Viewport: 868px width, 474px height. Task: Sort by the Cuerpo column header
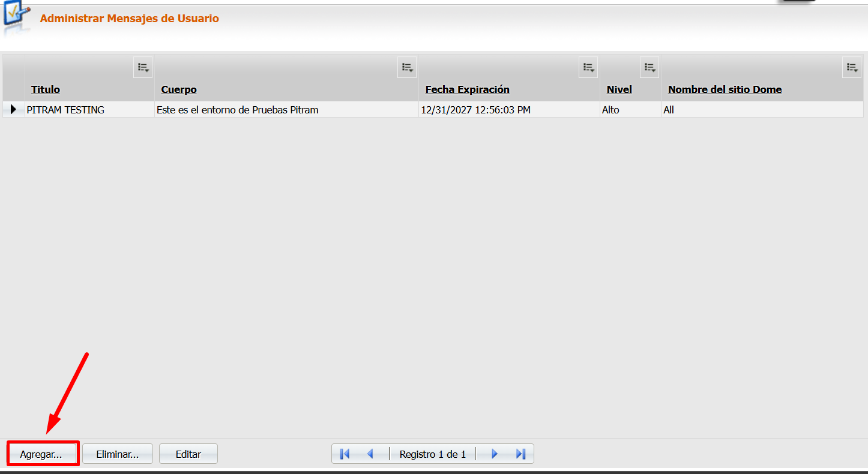179,89
